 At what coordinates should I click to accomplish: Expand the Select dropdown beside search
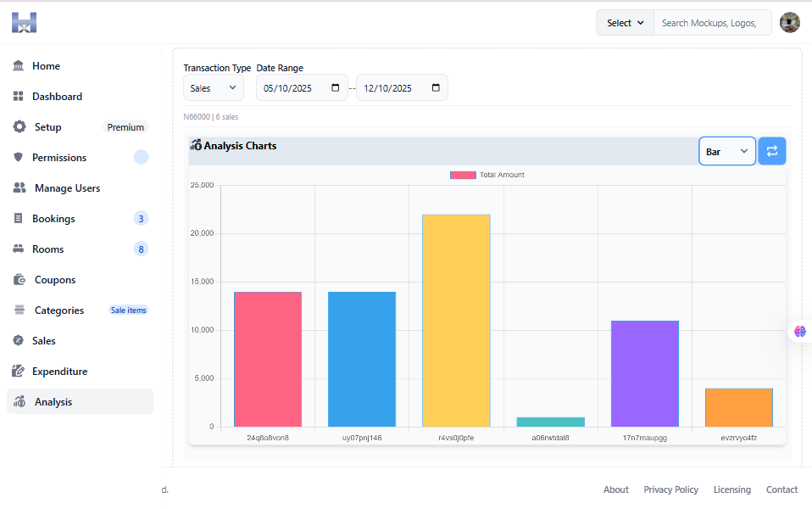626,23
